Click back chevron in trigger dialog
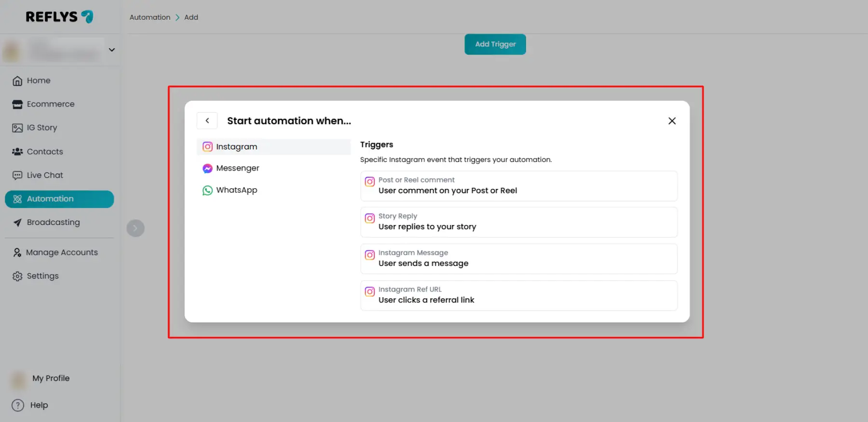Image resolution: width=868 pixels, height=422 pixels. tap(207, 121)
